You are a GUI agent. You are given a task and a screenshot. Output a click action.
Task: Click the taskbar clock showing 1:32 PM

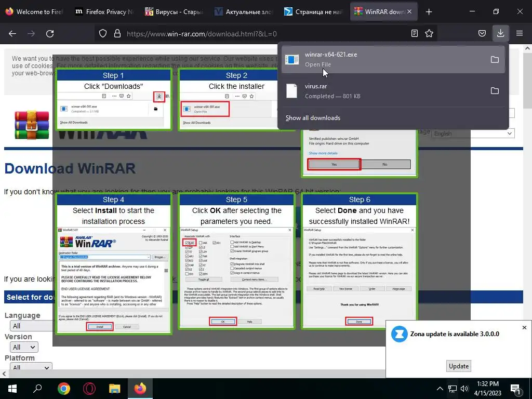[487, 389]
